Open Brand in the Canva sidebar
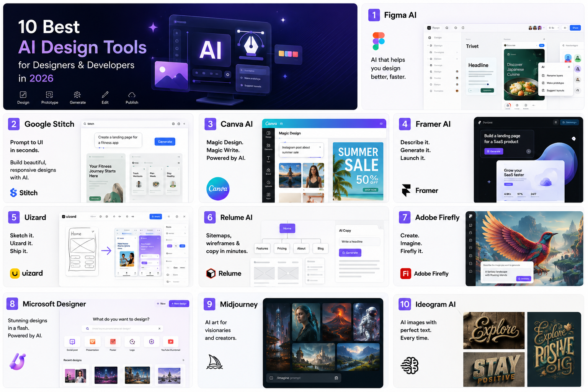588x392 pixels. point(268,171)
